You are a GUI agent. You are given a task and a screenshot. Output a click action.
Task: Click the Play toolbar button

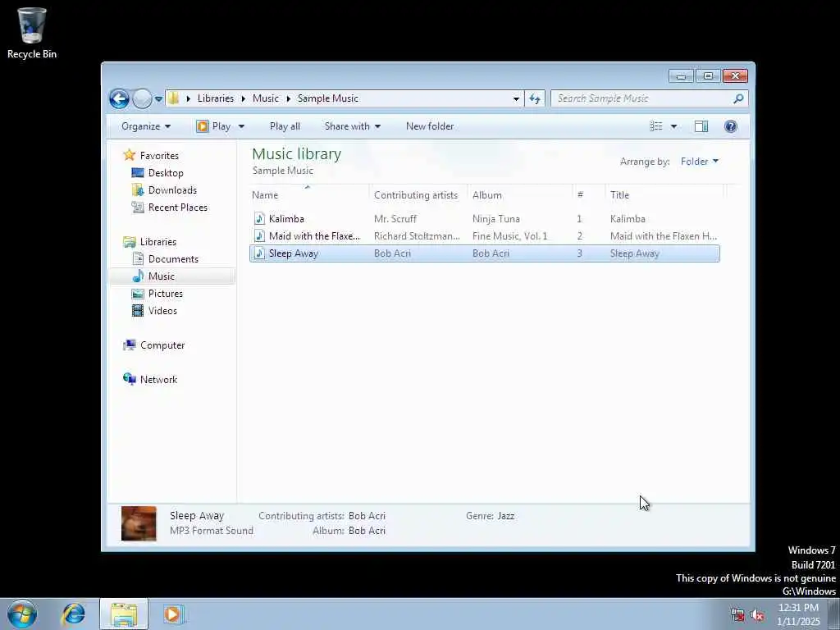(x=214, y=126)
